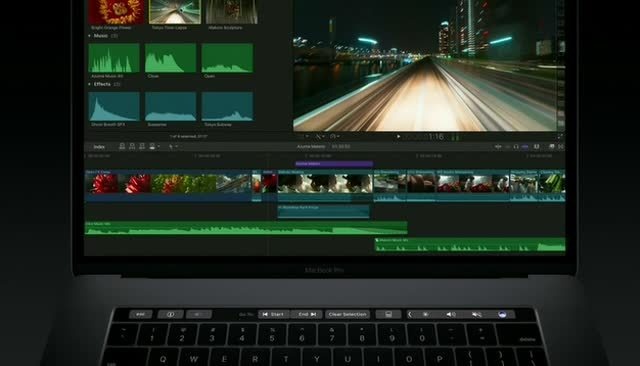Tap the End button on Touch Bar
The image size is (640, 366).
307,314
